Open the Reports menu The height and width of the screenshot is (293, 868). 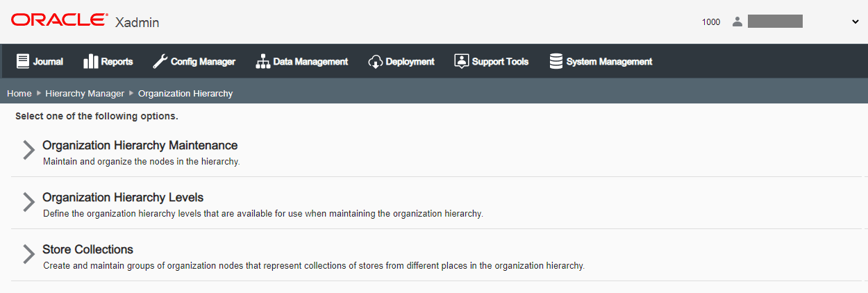117,62
